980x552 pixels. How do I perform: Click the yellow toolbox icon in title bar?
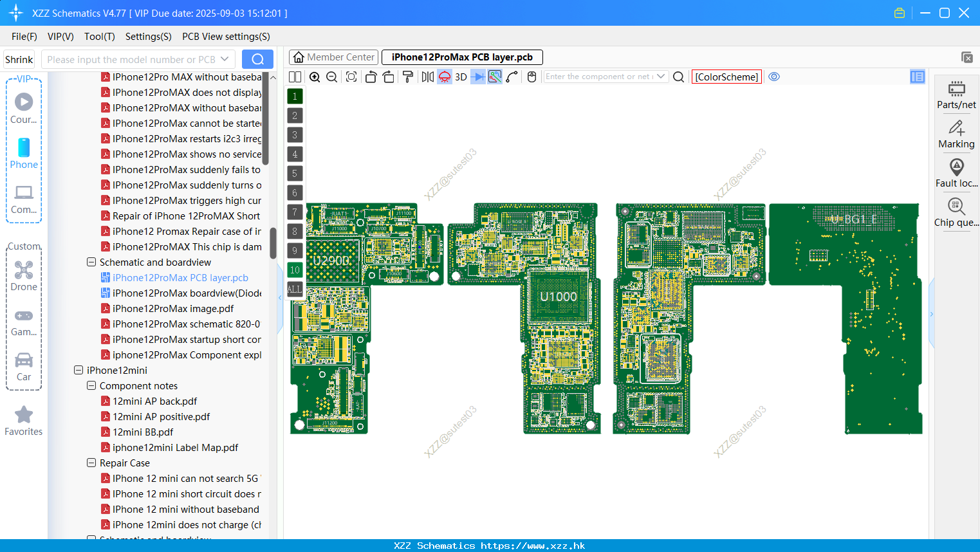coord(900,13)
